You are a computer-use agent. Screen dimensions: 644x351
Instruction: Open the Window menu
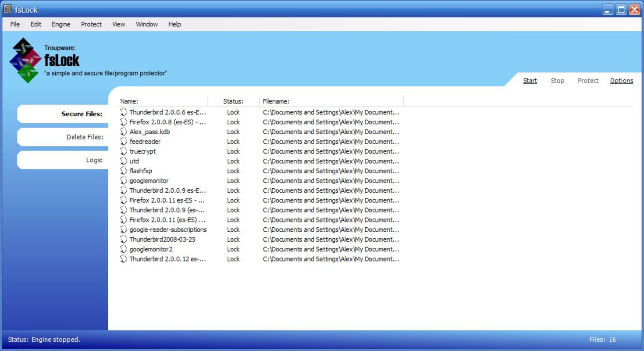click(x=146, y=24)
